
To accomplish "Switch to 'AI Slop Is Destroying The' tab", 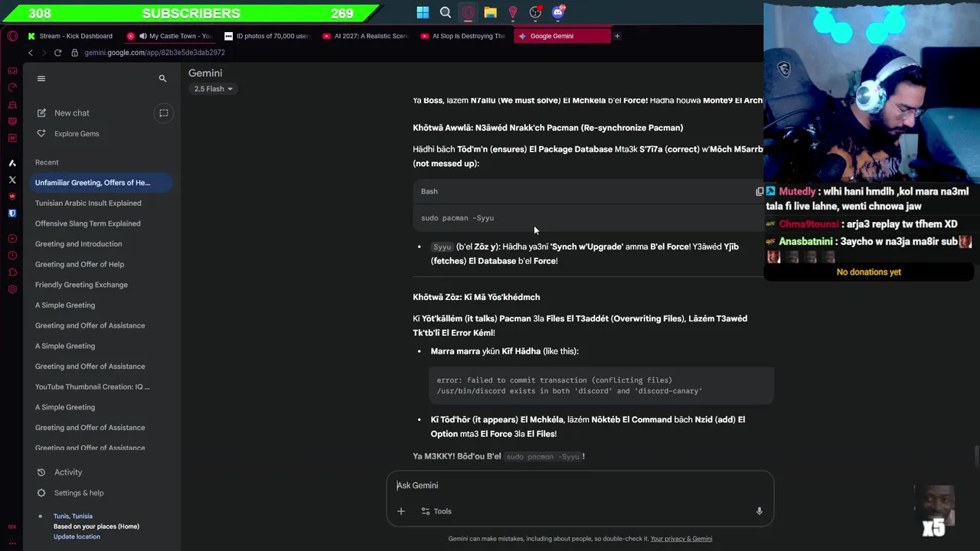I will click(463, 36).
